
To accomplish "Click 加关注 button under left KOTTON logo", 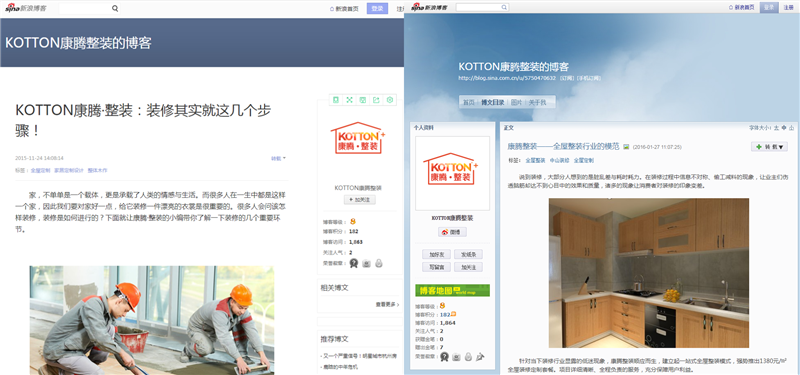I will click(360, 200).
